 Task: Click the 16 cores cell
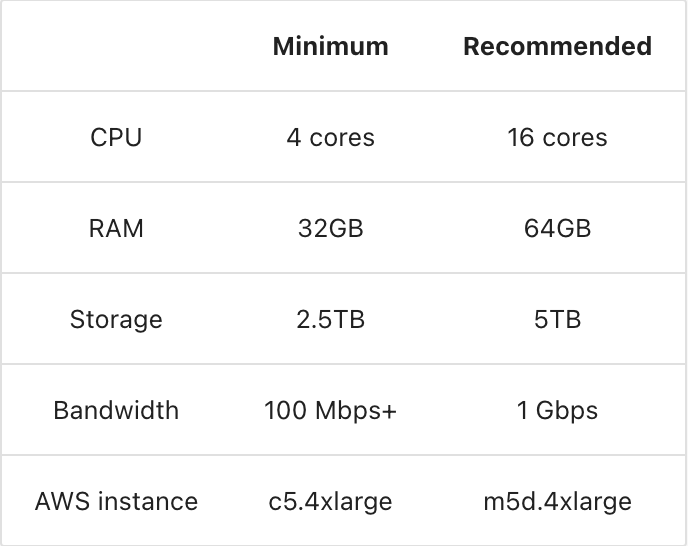tap(557, 137)
